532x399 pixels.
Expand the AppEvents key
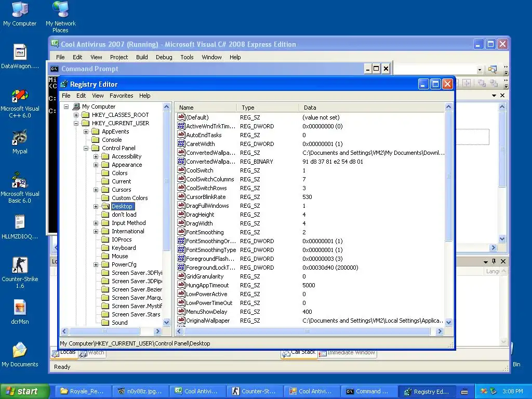coord(86,131)
